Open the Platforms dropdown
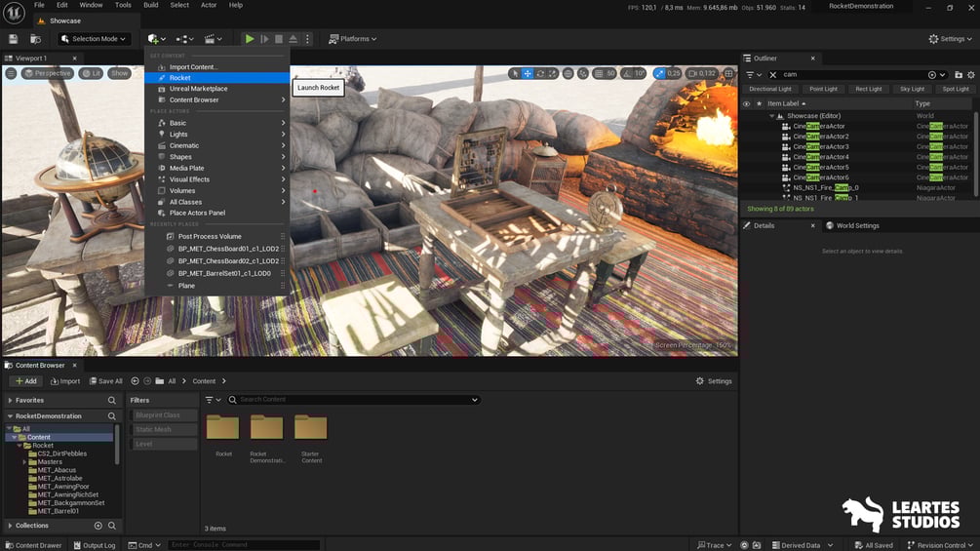The width and height of the screenshot is (980, 551). pyautogui.click(x=353, y=39)
